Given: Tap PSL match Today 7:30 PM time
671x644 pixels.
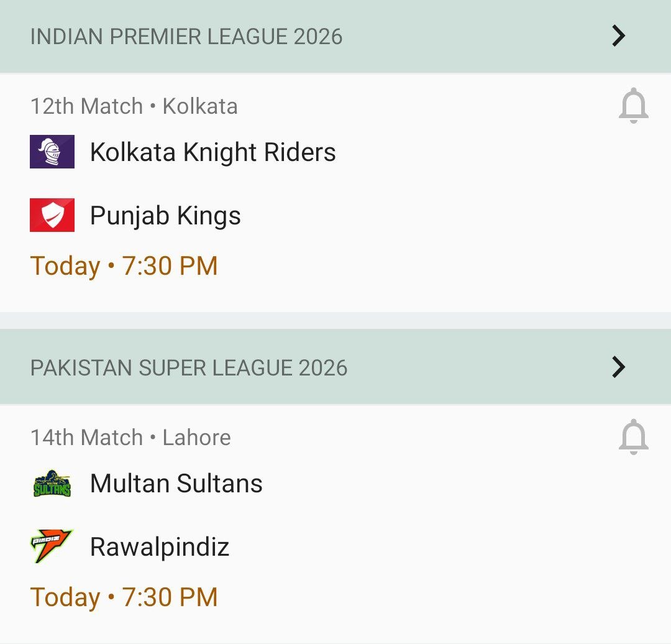Looking at the screenshot, I should [124, 597].
